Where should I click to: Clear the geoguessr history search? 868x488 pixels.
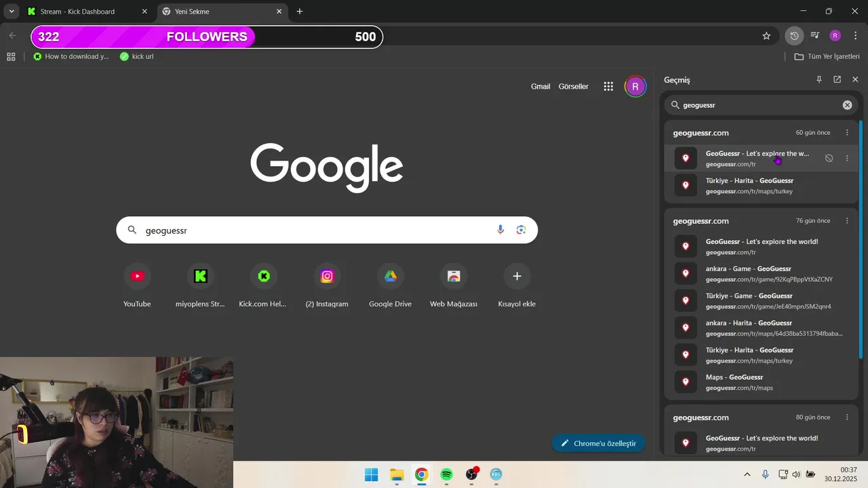(847, 105)
